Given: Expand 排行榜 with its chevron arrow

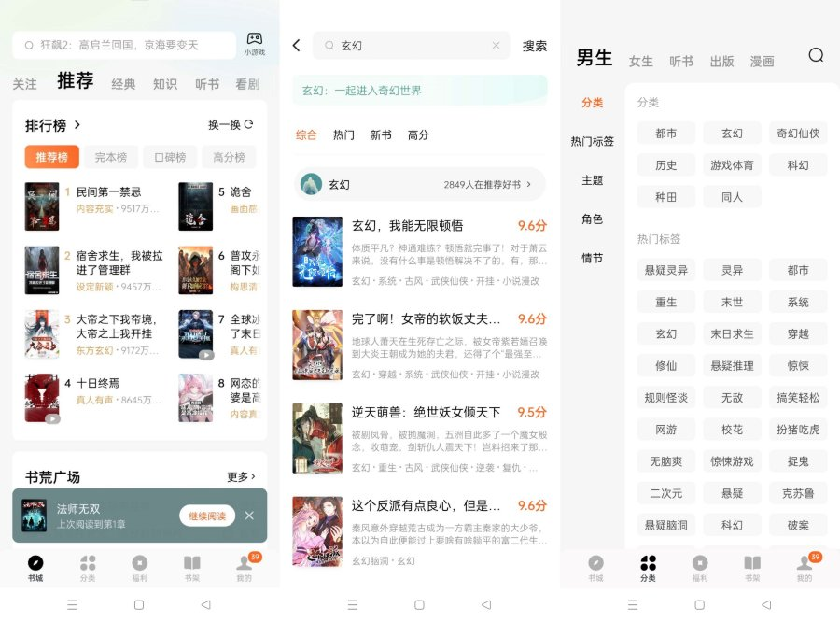Looking at the screenshot, I should (x=77, y=124).
